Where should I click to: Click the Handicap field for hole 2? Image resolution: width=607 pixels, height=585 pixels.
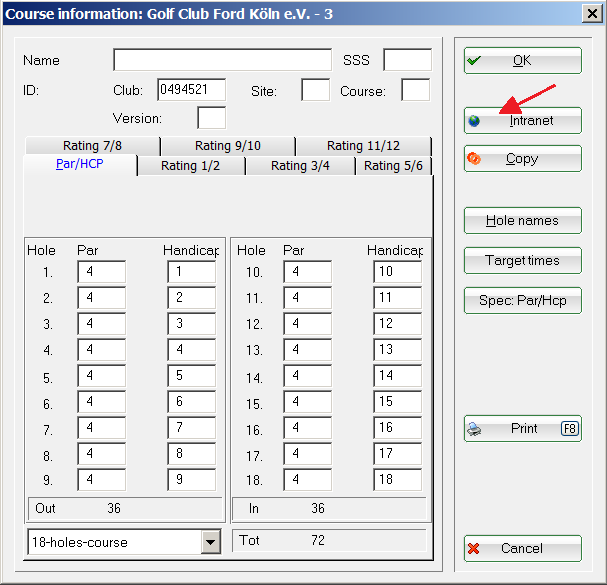[192, 298]
